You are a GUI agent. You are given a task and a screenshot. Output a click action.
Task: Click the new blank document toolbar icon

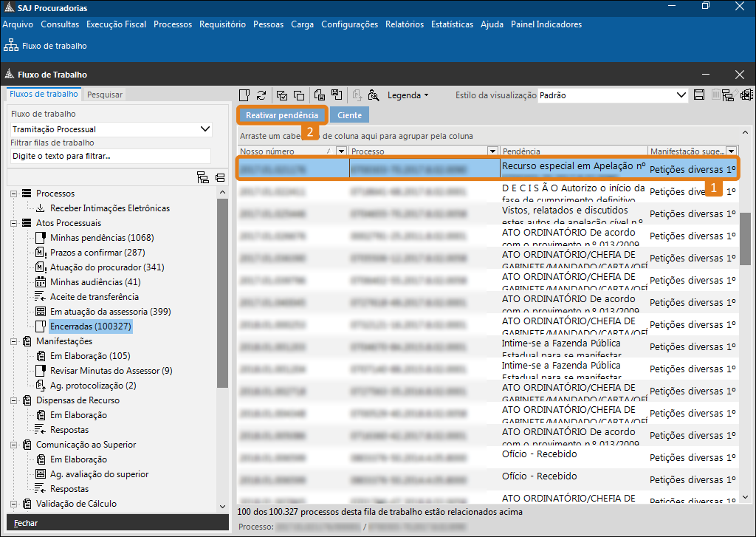[244, 95]
